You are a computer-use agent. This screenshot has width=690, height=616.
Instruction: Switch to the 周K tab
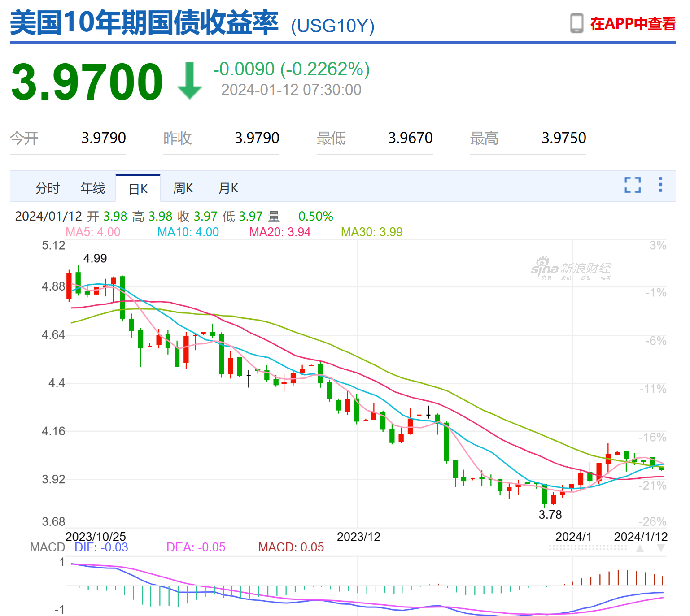pos(183,188)
